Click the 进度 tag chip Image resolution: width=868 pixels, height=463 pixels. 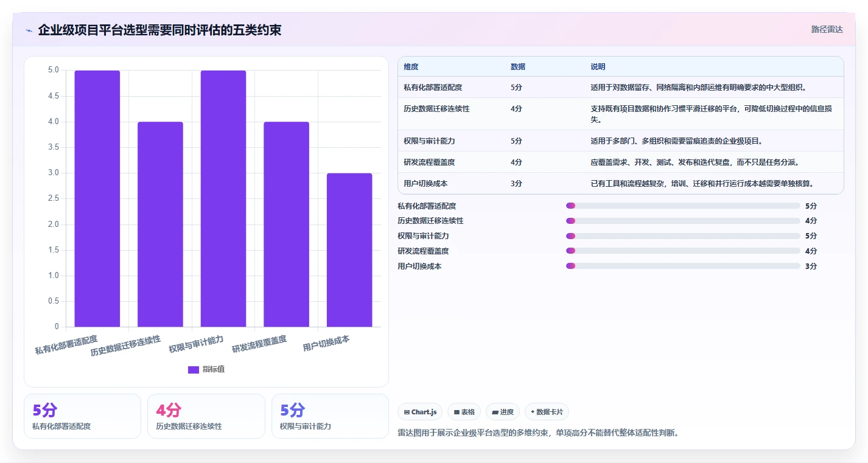(503, 412)
